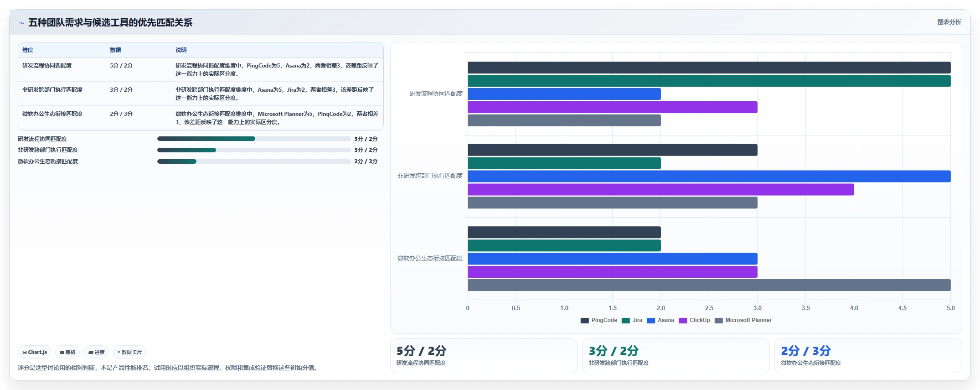Click the PingCode bar in 研发流程协同匹配度 chart group
The image size is (980, 390).
[709, 68]
